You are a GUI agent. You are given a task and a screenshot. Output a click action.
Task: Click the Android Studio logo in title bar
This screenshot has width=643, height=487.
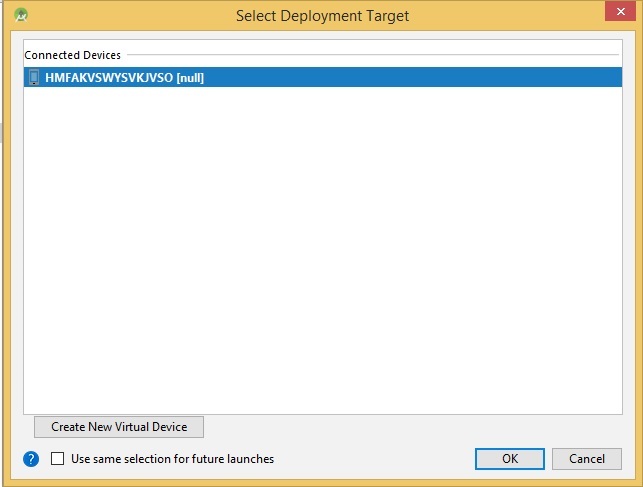coord(21,16)
